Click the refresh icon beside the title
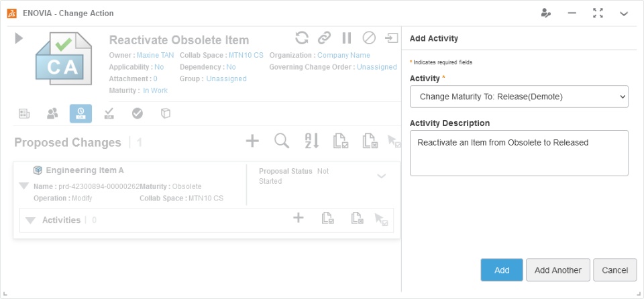The image size is (644, 299). point(303,38)
